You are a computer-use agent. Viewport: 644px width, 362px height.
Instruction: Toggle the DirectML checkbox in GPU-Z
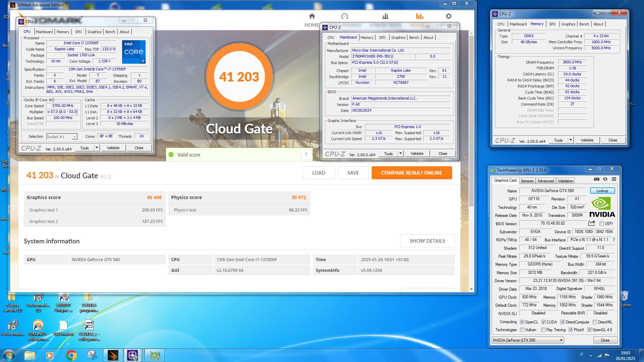point(595,322)
